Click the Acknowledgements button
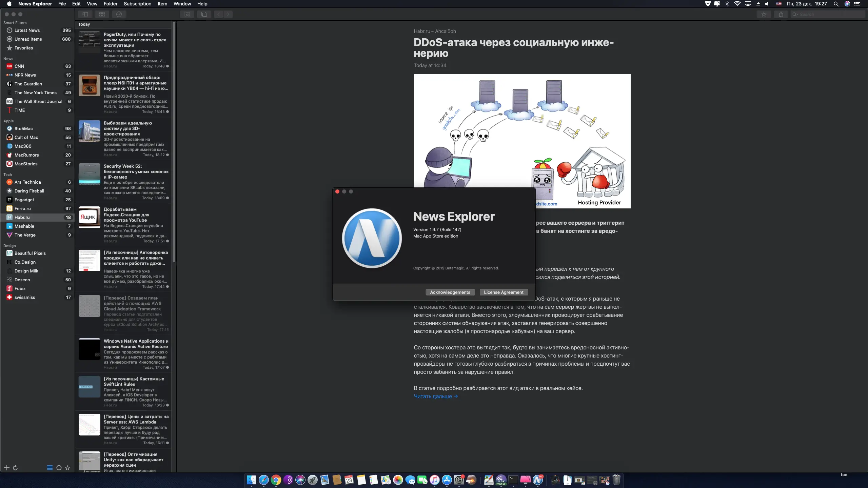The image size is (868, 488). (x=450, y=292)
